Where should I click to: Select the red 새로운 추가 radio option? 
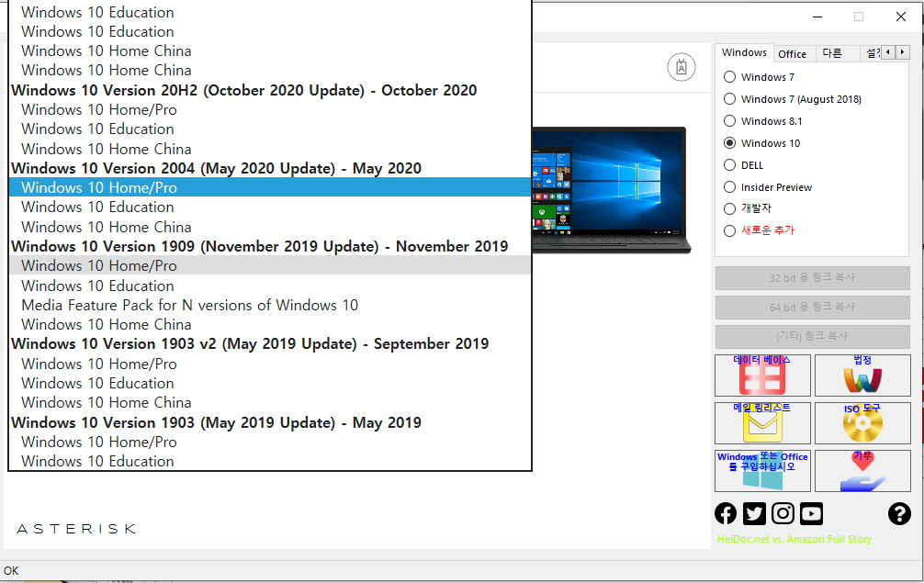pos(729,230)
